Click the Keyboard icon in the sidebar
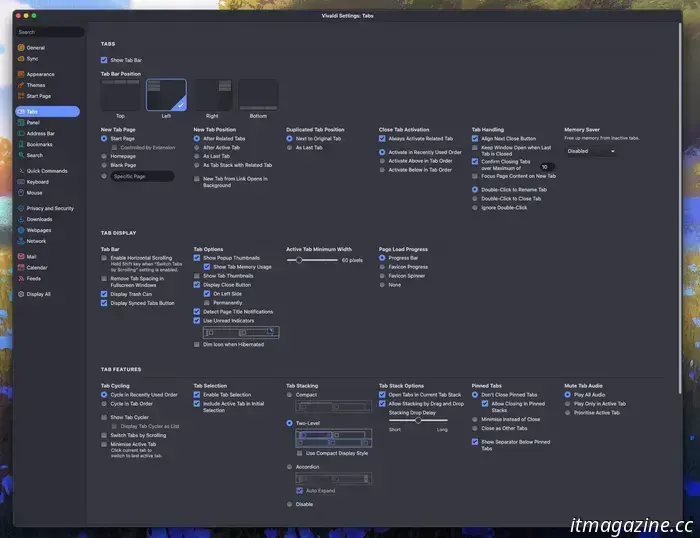Screen dimensions: 700x538 pos(21,182)
